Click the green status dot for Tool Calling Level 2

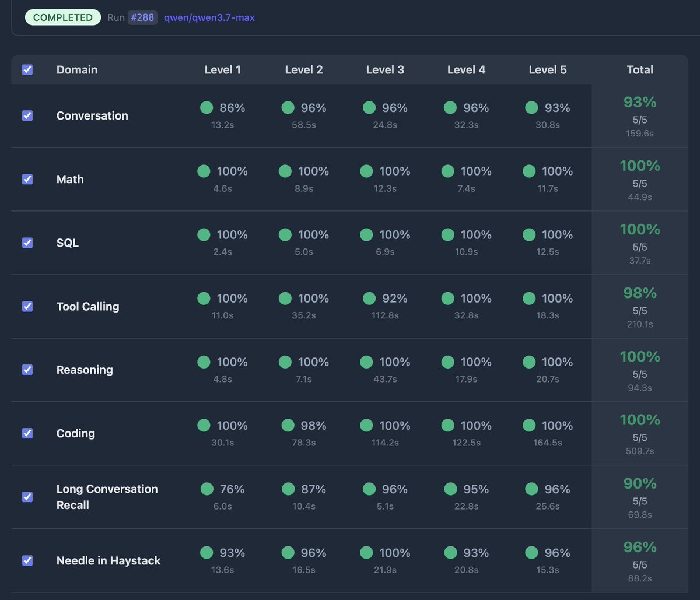coord(285,298)
